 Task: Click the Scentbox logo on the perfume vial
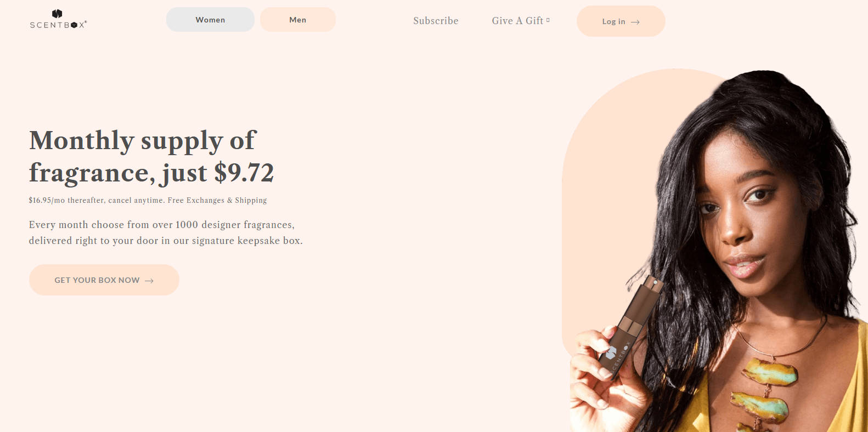[x=611, y=353]
